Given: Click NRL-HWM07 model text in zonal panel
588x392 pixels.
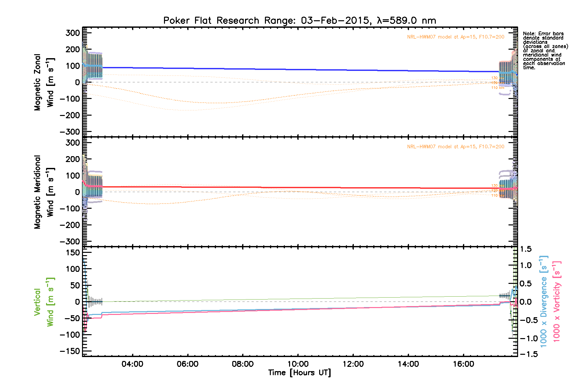Looking at the screenshot, I should coord(455,37).
